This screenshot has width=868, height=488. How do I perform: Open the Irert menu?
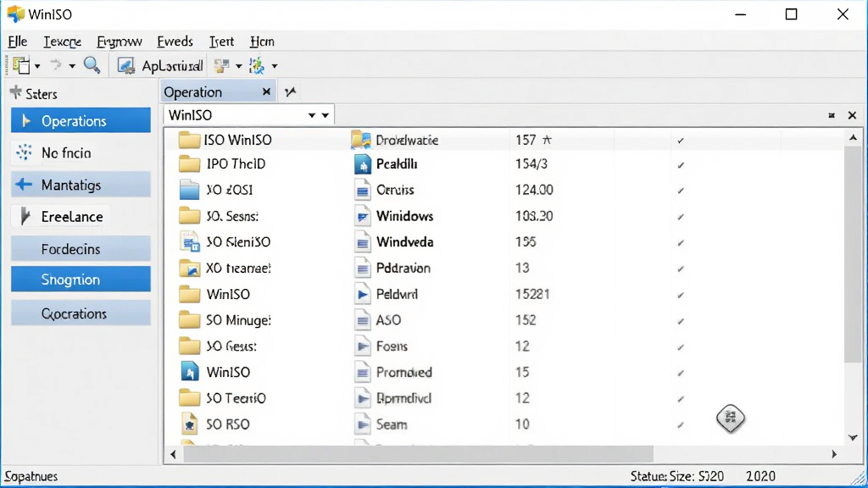[221, 42]
